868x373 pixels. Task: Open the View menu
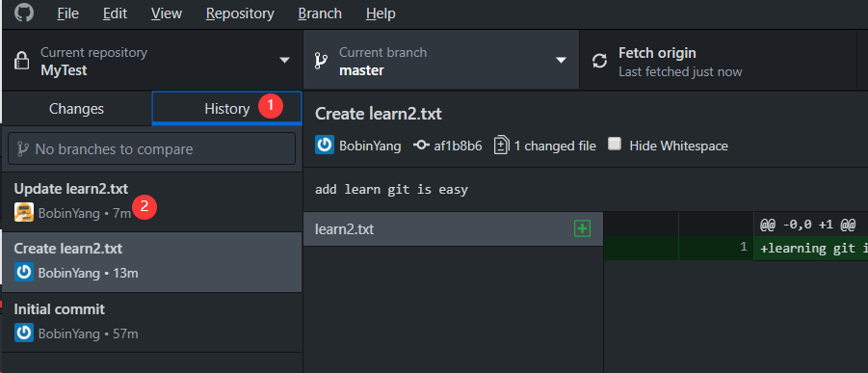pyautogui.click(x=166, y=13)
